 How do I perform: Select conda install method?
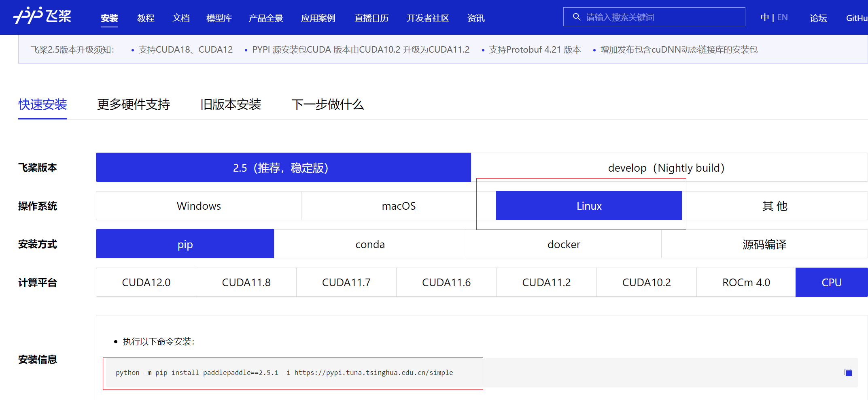click(370, 244)
